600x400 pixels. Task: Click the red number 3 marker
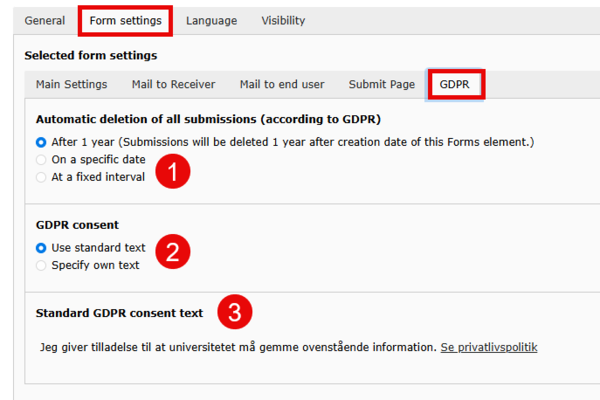[x=235, y=312]
